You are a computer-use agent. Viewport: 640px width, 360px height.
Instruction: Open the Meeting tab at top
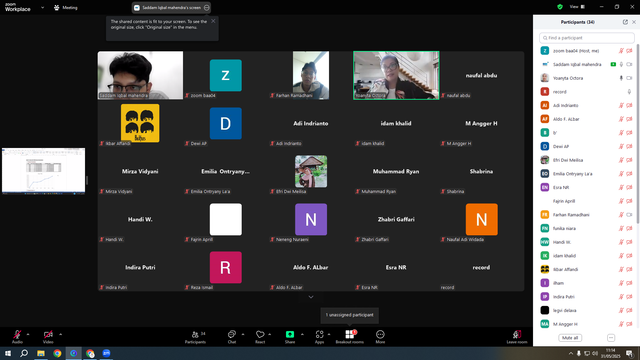tap(66, 7)
